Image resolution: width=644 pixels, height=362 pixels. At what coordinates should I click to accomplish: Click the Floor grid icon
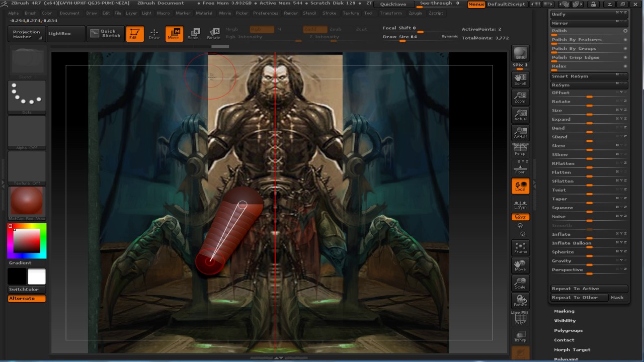pyautogui.click(x=520, y=168)
